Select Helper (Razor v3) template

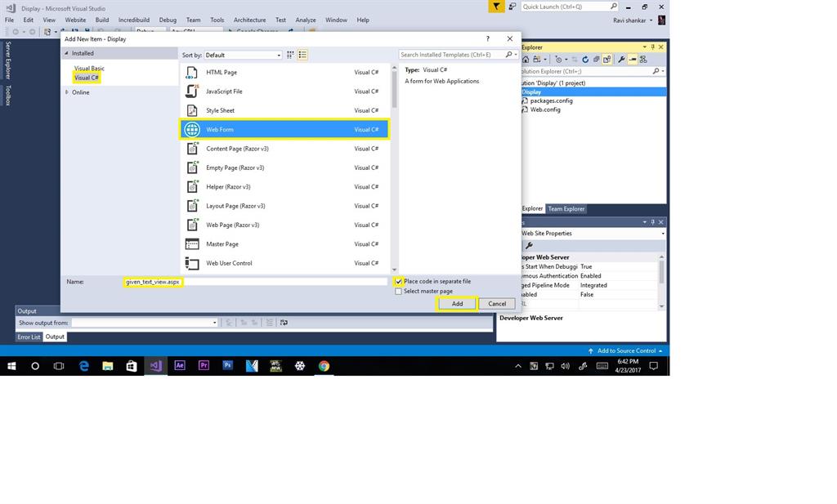tap(284, 187)
